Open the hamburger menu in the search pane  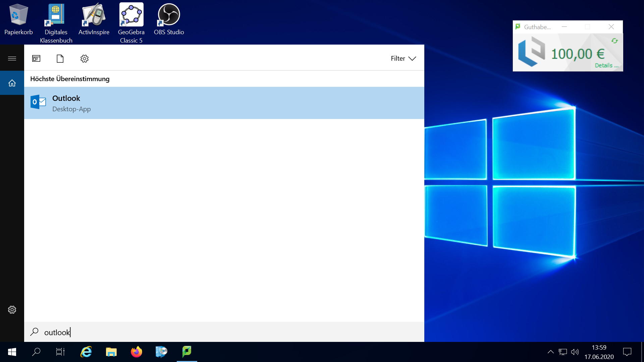12,58
